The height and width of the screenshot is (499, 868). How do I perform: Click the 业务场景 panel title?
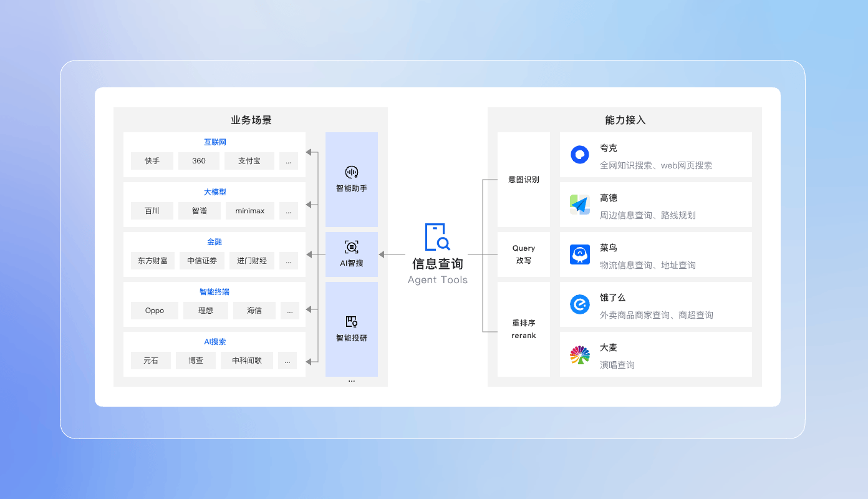pyautogui.click(x=251, y=120)
